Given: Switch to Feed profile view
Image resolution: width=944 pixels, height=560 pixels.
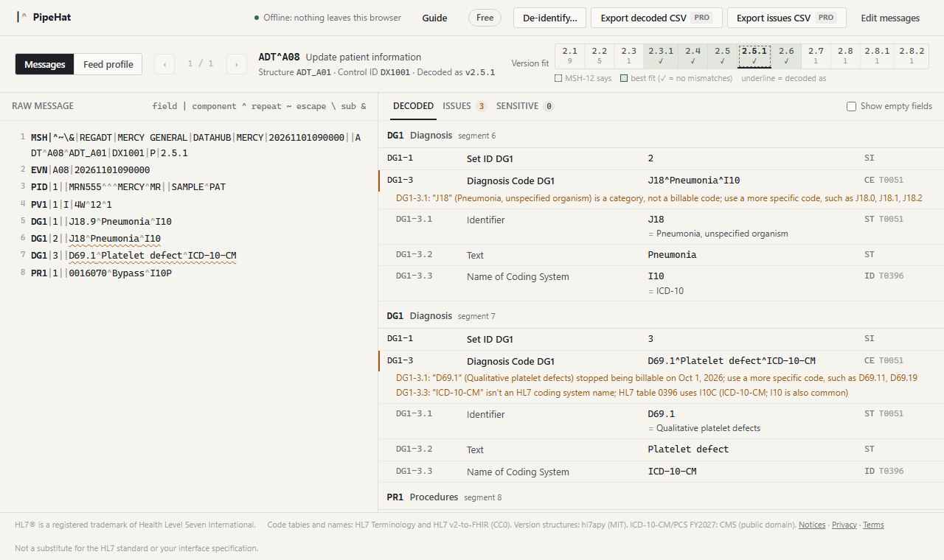Looking at the screenshot, I should coord(108,64).
